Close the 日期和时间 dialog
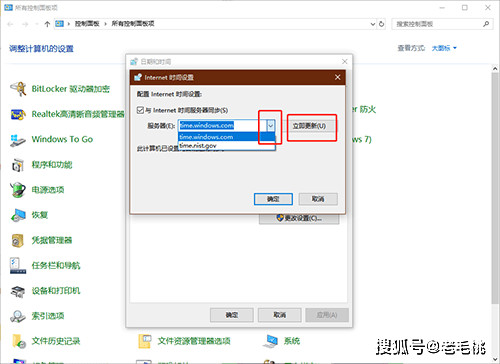Screen dimensions: 500x364 click(x=345, y=61)
